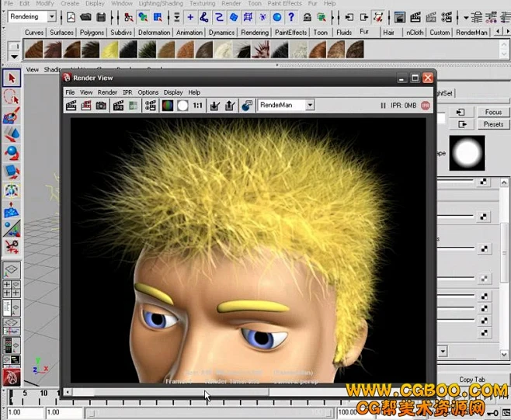Click the time range start field 1.00
This screenshot has width=511, height=420.
tap(25, 412)
